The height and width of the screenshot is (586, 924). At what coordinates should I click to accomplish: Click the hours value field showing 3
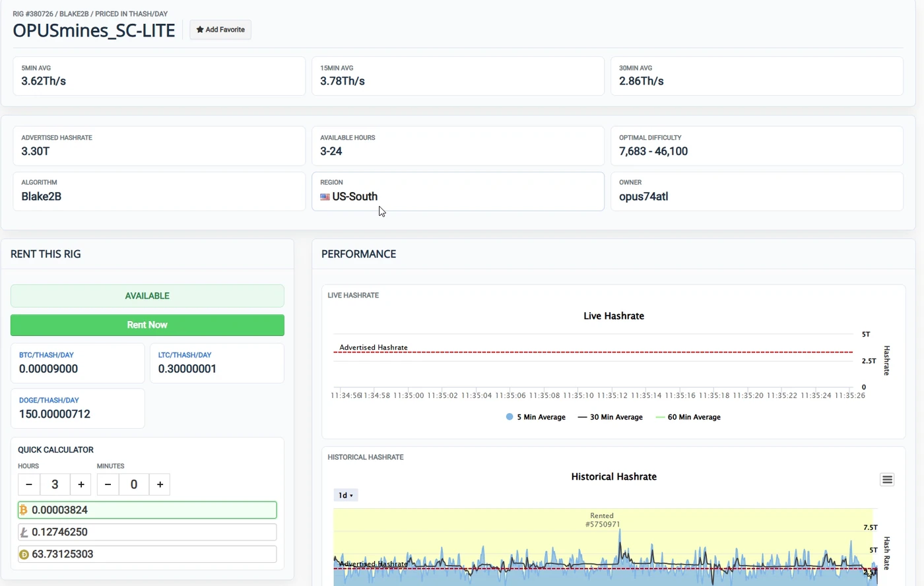coord(55,484)
